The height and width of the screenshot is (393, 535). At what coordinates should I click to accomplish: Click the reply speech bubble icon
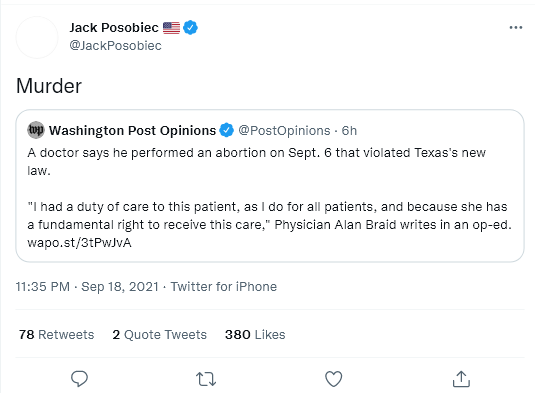click(79, 379)
